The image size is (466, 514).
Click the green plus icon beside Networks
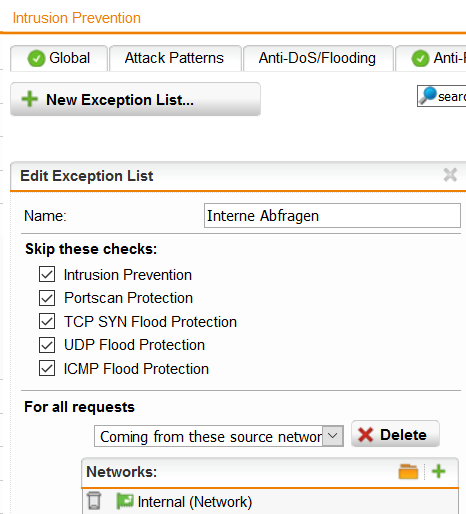[438, 471]
